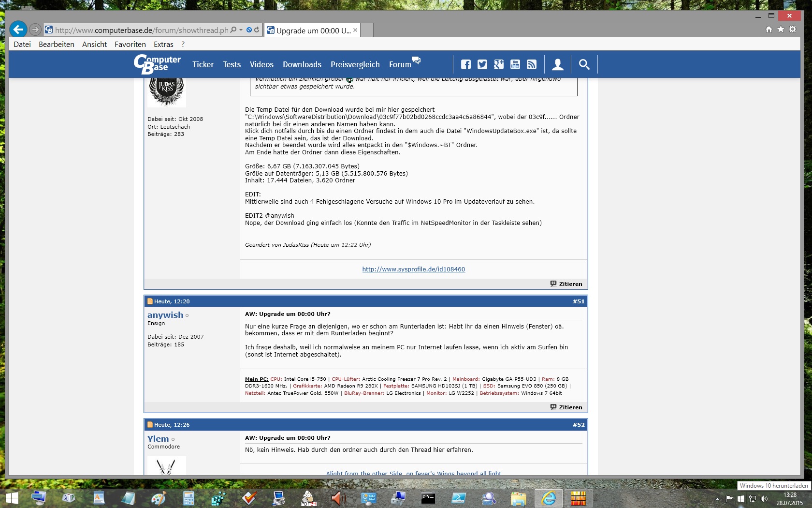Click the post icon beside 'Heute, 12:20'
Screen dimensions: 812x508
point(150,301)
